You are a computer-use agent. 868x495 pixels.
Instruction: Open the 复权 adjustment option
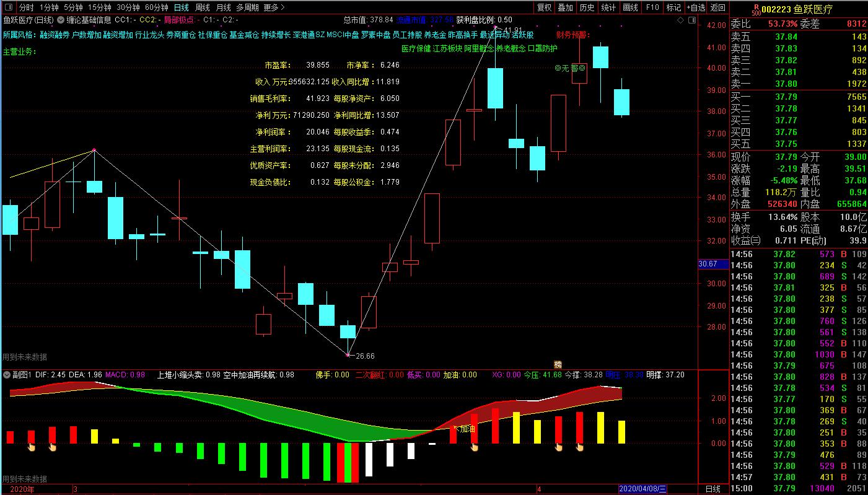click(x=544, y=7)
